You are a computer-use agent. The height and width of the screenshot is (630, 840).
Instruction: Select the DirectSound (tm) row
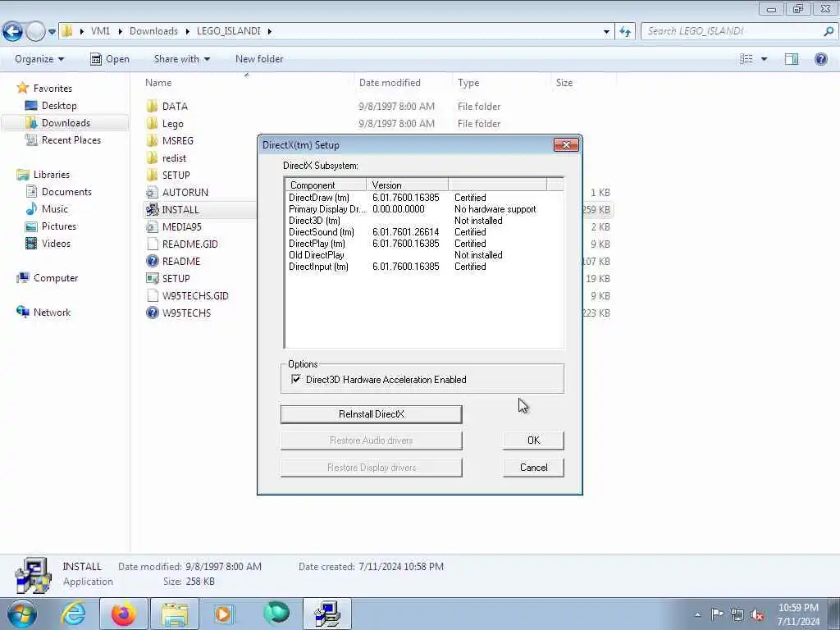[423, 232]
